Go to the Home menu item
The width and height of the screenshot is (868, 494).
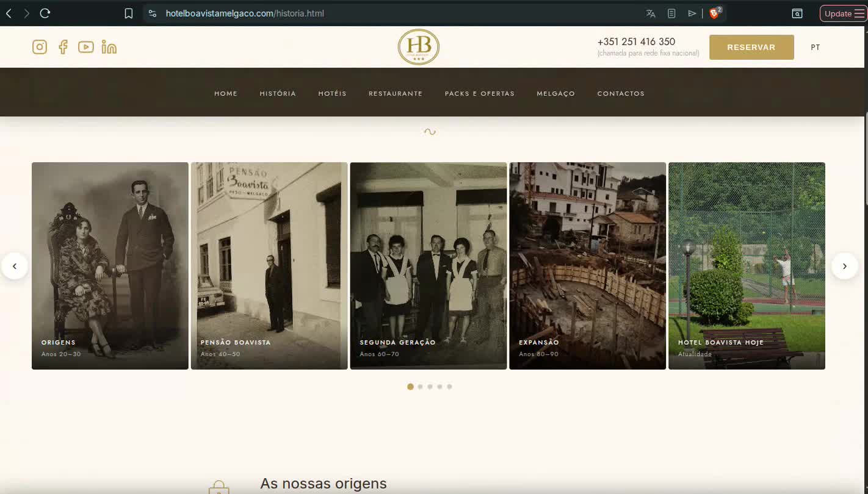(x=226, y=93)
